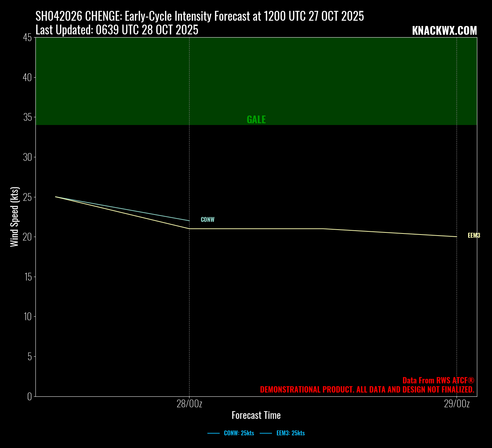The width and height of the screenshot is (492, 448).
Task: Select the 28/00z forecast time tick
Action: [x=189, y=404]
